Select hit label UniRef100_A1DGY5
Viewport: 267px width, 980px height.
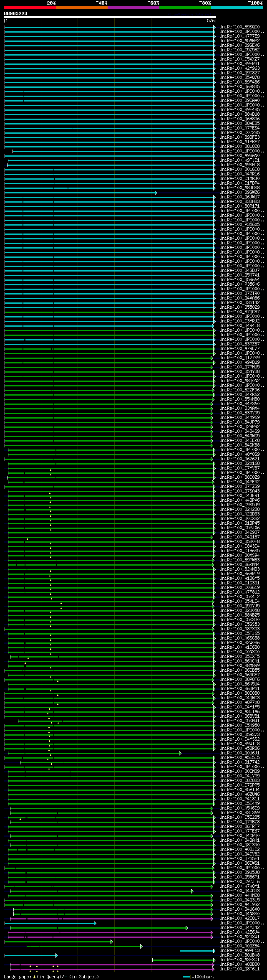[x=239, y=578]
